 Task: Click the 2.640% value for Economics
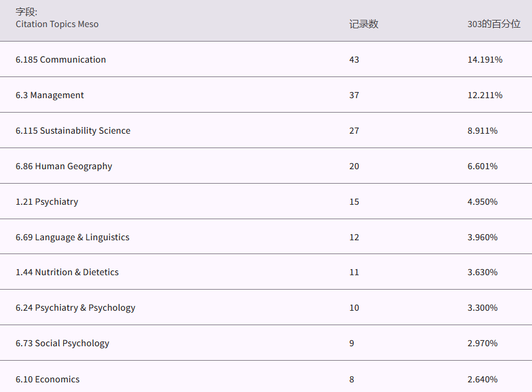pos(482,379)
